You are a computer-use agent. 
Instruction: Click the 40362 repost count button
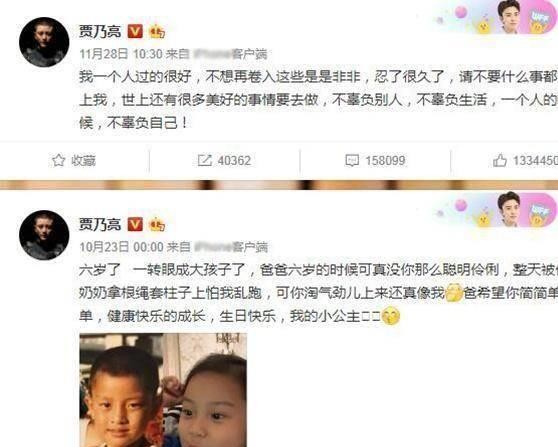225,160
